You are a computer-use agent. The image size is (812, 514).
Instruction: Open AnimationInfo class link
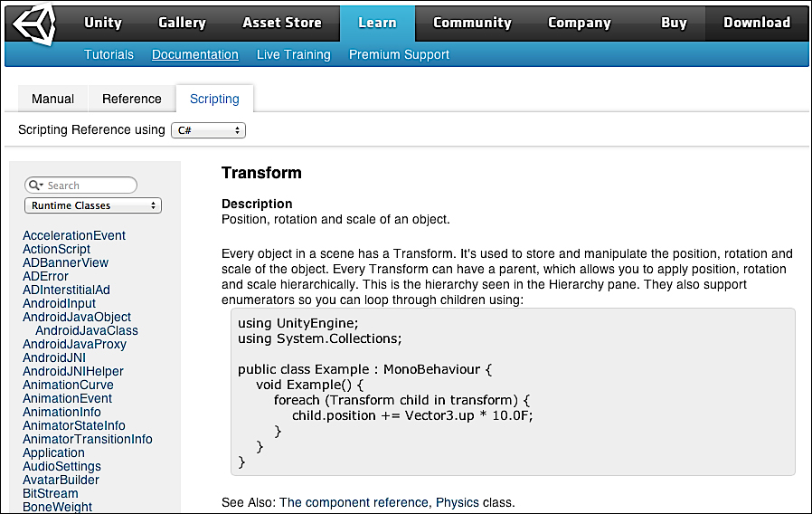(x=61, y=412)
